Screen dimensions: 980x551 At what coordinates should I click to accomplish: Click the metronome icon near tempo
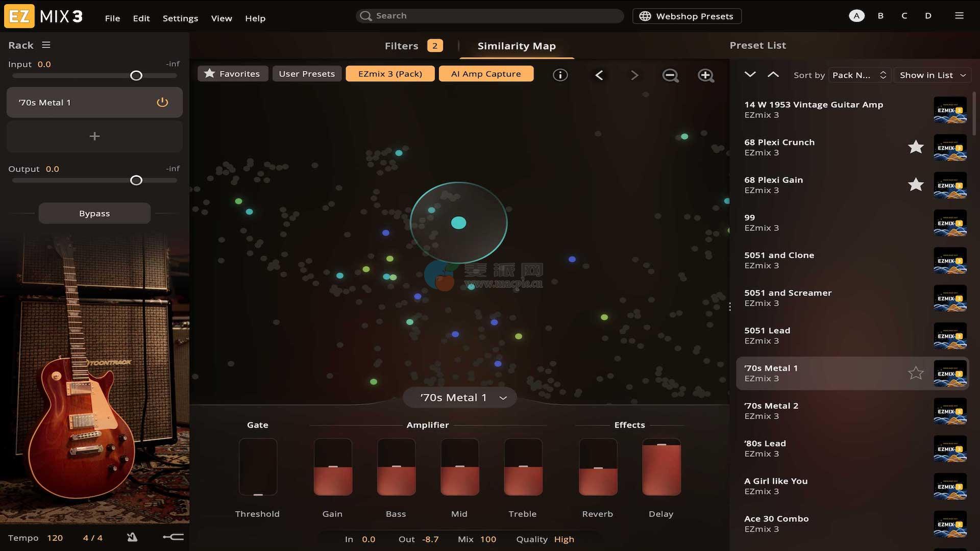point(132,537)
